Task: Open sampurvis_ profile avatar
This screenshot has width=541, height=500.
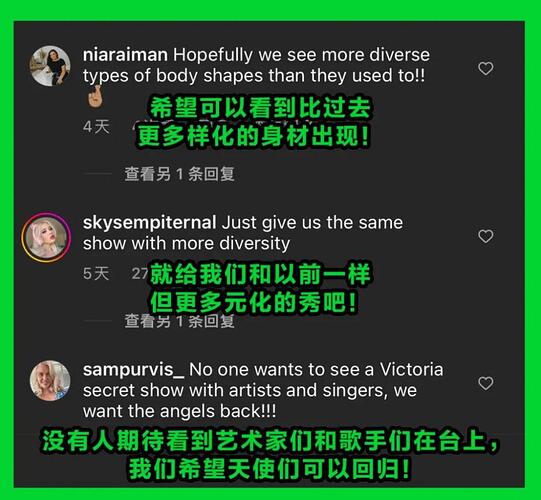Action: point(50,381)
